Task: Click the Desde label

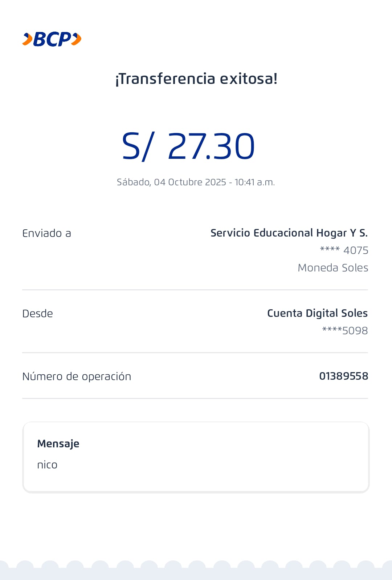Action: [x=37, y=314]
